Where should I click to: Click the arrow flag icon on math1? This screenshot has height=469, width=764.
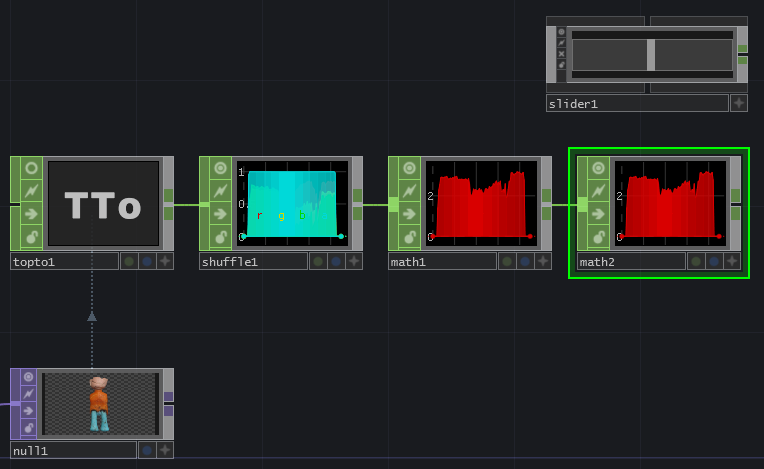[x=409, y=213]
